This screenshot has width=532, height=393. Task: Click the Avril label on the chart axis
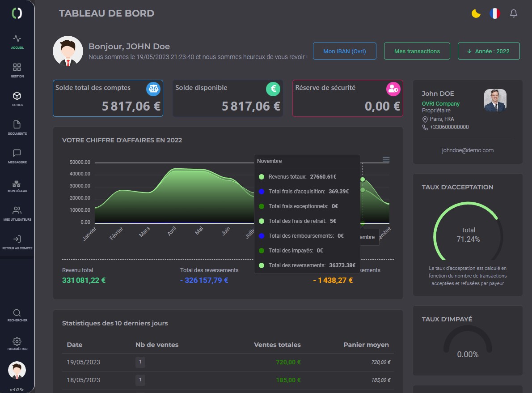[x=172, y=231]
